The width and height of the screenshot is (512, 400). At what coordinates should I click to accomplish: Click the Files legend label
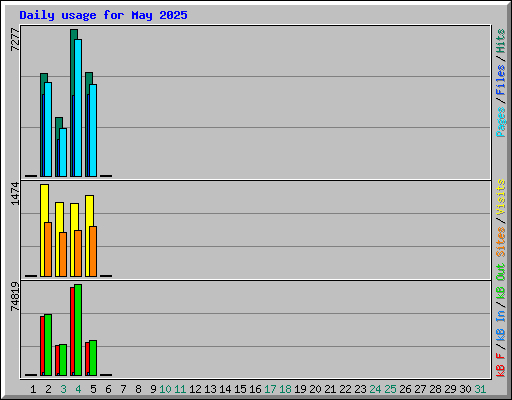pyautogui.click(x=500, y=80)
